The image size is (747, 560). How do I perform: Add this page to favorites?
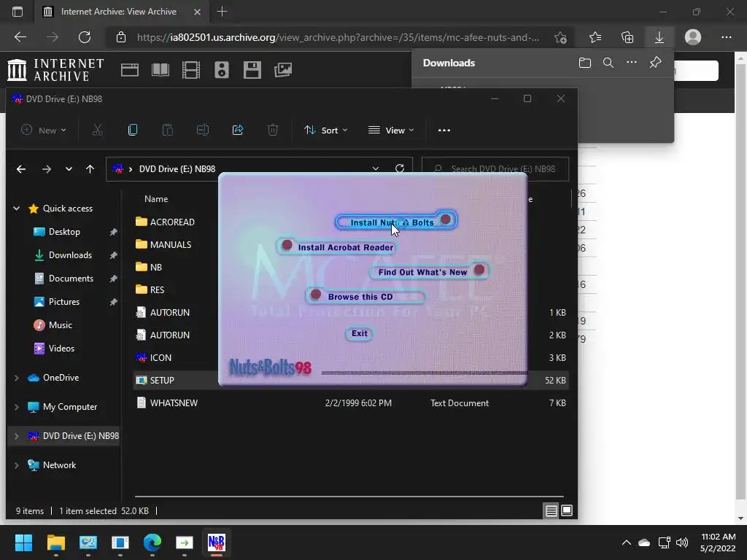pyautogui.click(x=561, y=37)
